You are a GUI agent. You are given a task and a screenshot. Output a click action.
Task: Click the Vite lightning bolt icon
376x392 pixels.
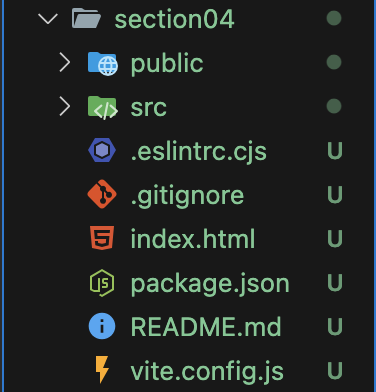[102, 370]
